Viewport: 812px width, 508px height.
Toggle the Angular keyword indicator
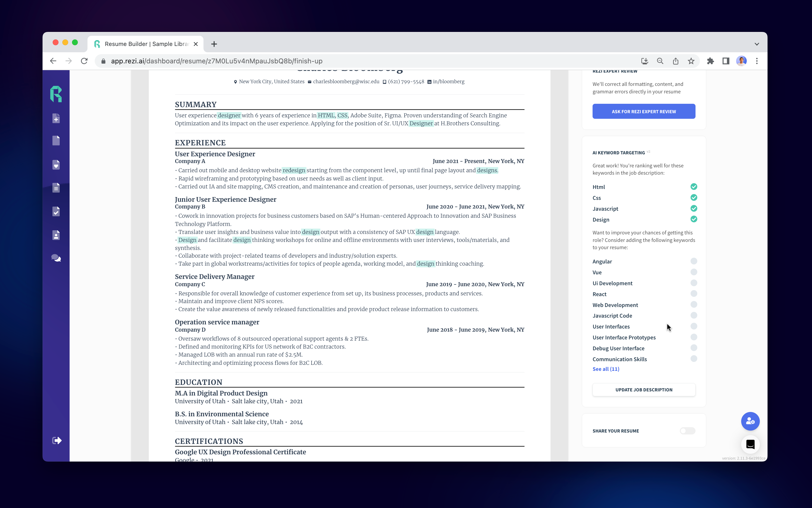pos(694,261)
